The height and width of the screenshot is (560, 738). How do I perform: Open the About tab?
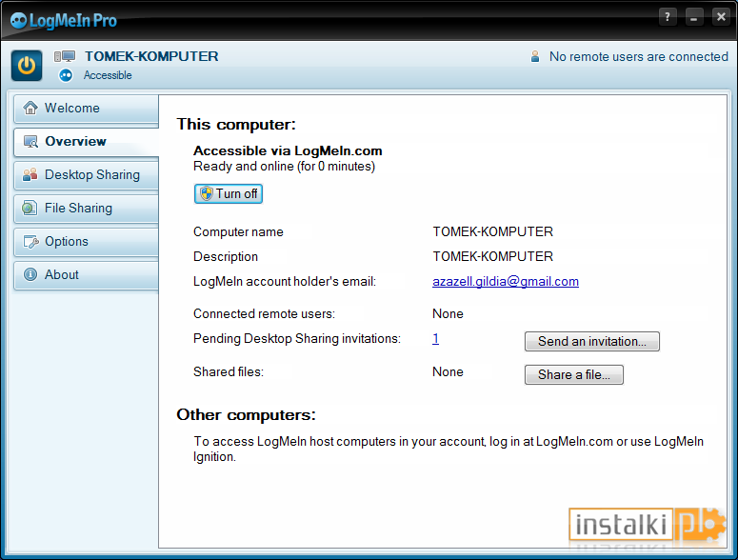pyautogui.click(x=86, y=275)
